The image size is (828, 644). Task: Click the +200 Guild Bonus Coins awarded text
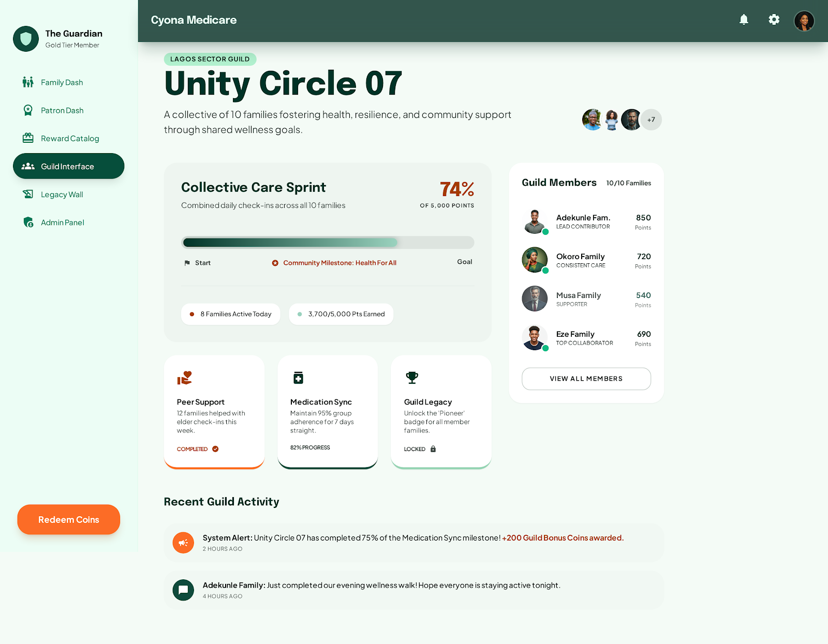pos(563,538)
